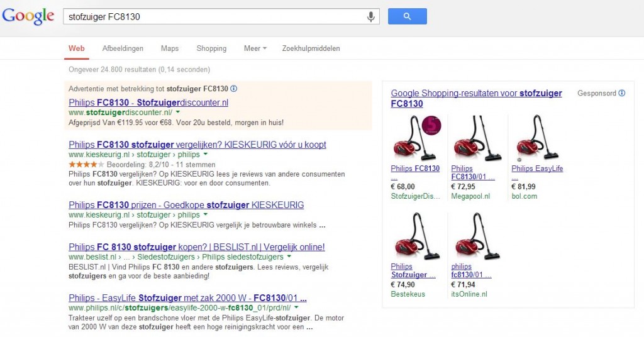The height and width of the screenshot is (337, 644).
Task: Click vacuum thumbnail for itsOnline.nl € 71,94
Action: (477, 236)
